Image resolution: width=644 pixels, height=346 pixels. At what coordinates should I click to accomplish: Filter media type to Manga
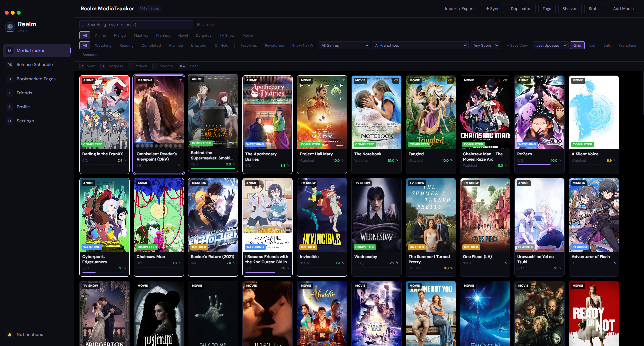coord(120,35)
